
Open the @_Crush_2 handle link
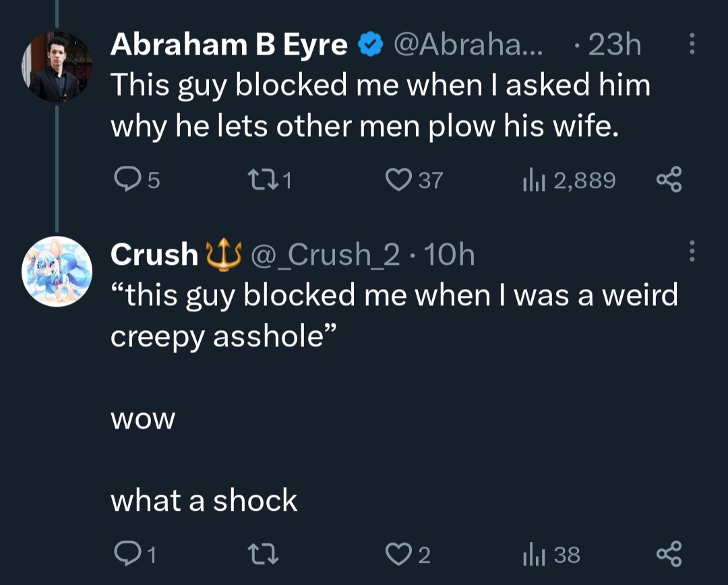325,255
